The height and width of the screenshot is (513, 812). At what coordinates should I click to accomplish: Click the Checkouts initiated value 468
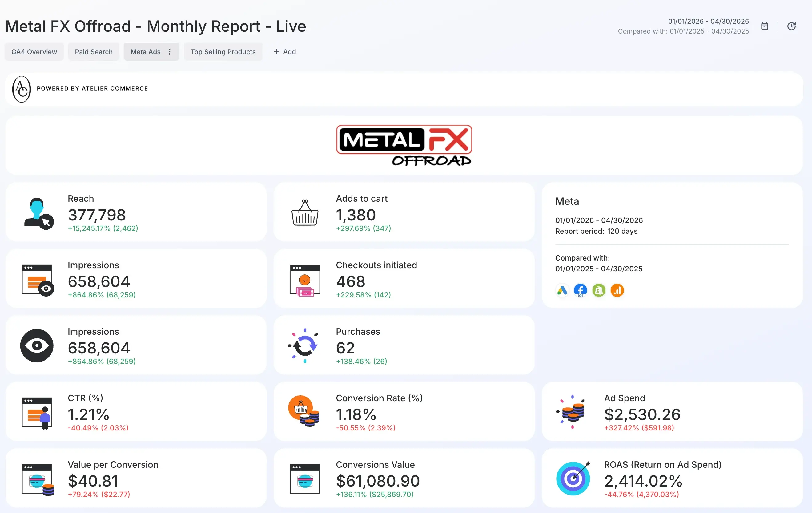click(x=351, y=281)
